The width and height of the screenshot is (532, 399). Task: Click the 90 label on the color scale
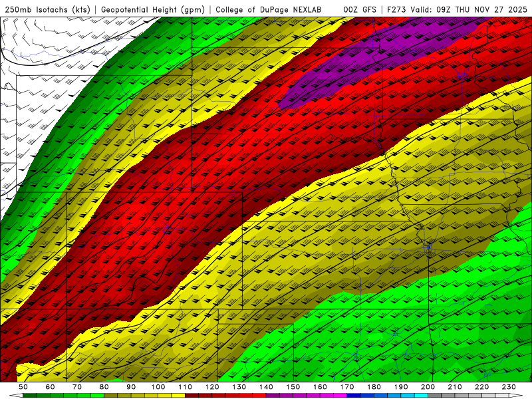tap(131, 387)
